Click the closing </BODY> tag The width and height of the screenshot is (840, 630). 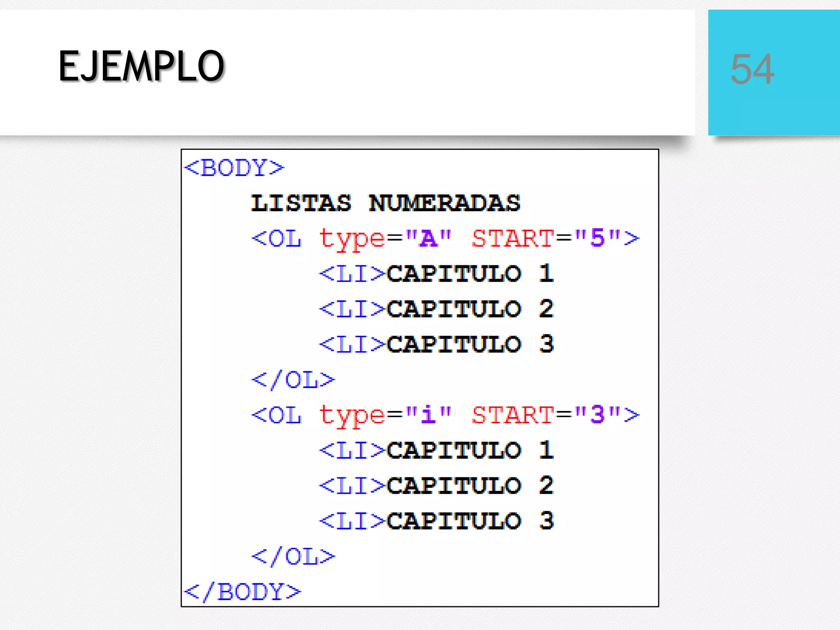tap(242, 592)
